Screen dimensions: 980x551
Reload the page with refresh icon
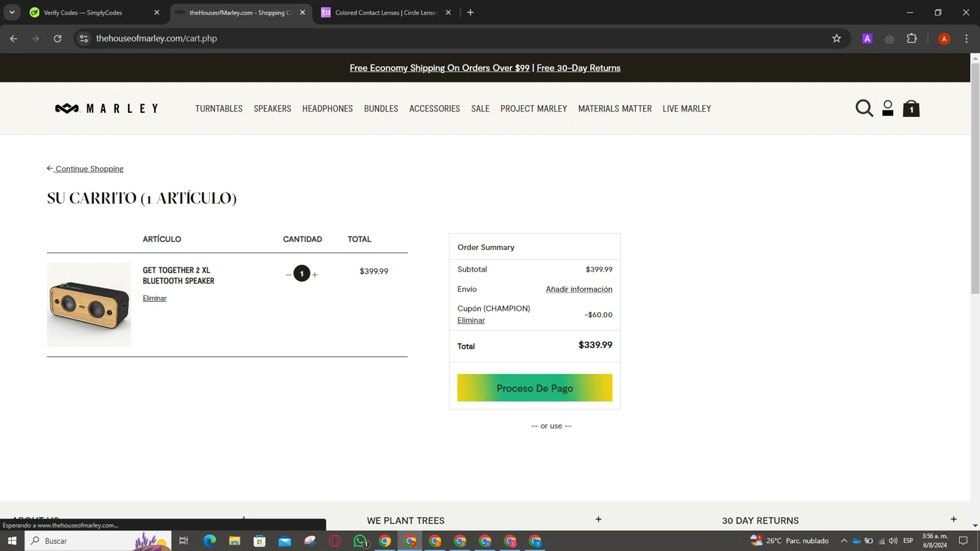click(57, 39)
